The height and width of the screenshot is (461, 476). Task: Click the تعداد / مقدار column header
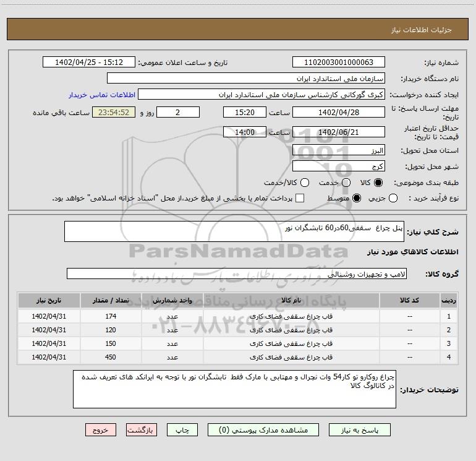[111, 301]
